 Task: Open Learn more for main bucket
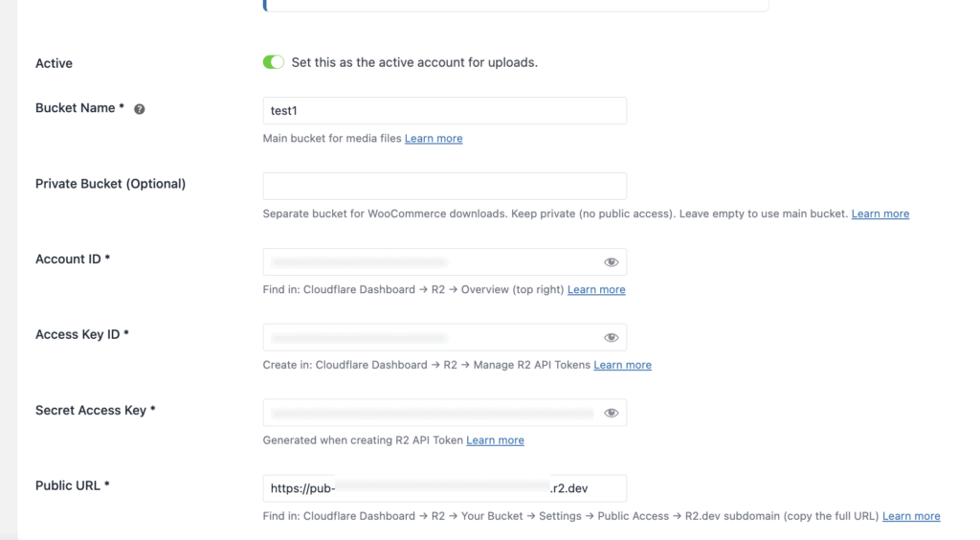434,139
